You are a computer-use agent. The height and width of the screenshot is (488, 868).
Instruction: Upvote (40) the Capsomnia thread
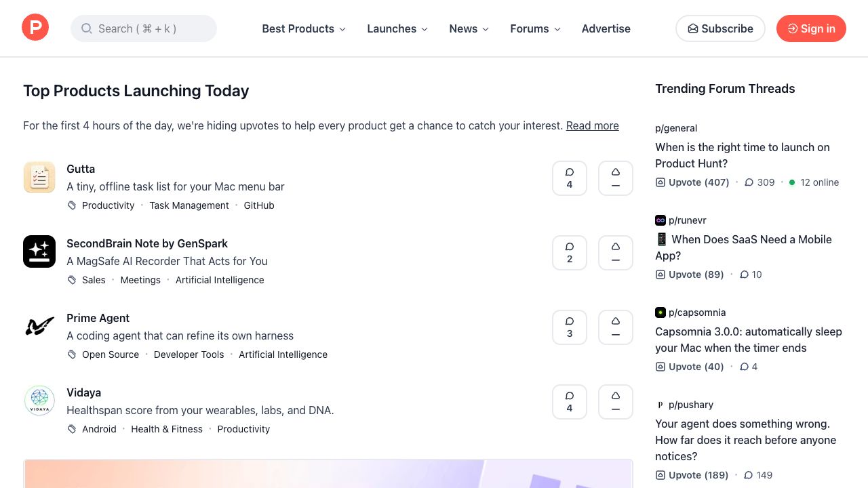tap(690, 367)
